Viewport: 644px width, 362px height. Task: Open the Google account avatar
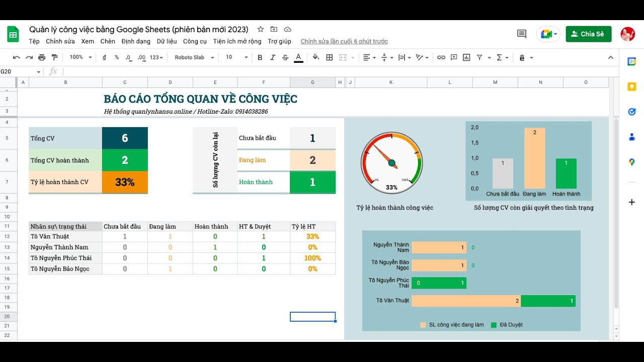click(x=627, y=34)
